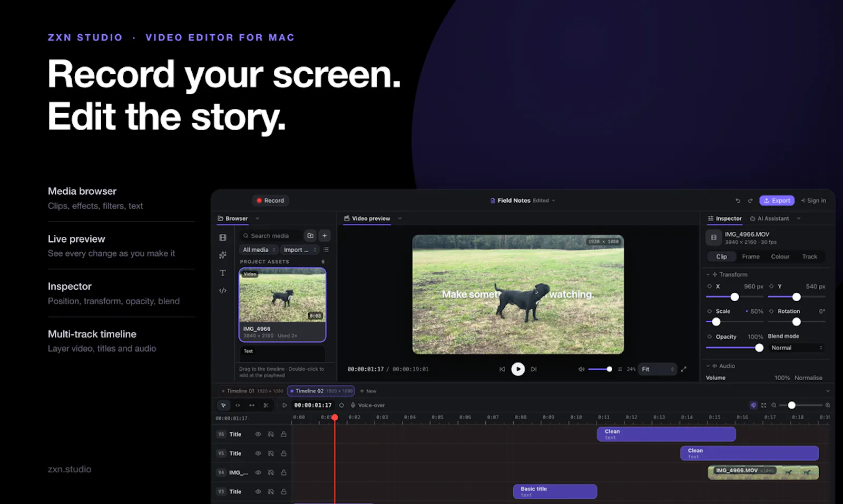Lock the V5 Title track

283,453
